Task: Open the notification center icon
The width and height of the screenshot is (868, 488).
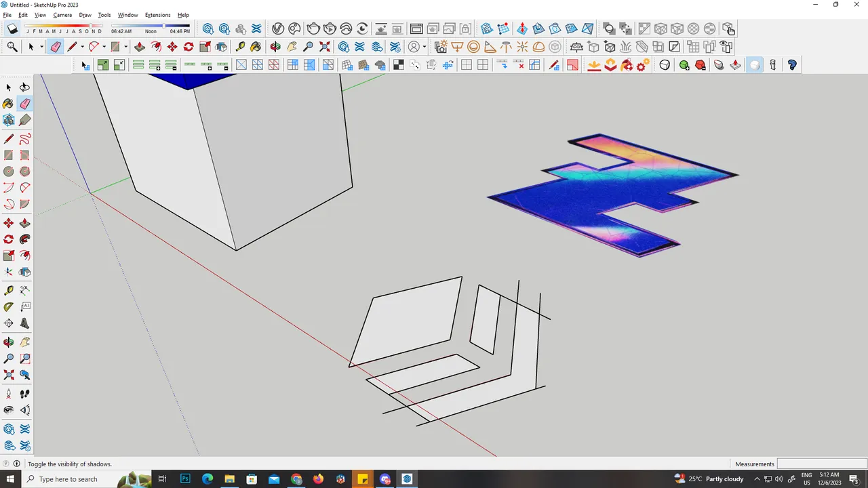Action: [854, 479]
